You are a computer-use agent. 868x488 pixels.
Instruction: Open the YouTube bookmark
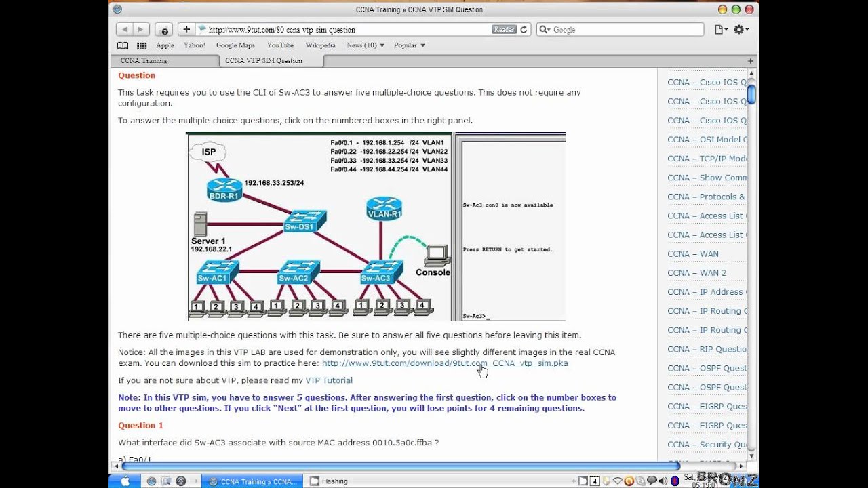click(280, 45)
